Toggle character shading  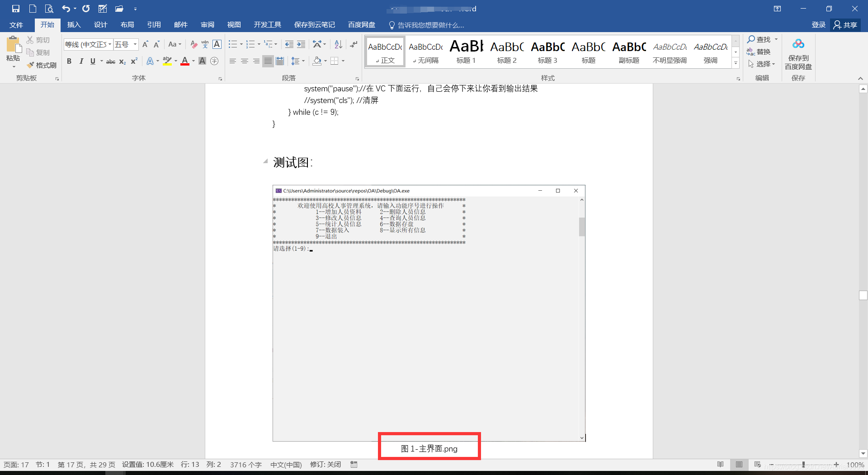(202, 61)
